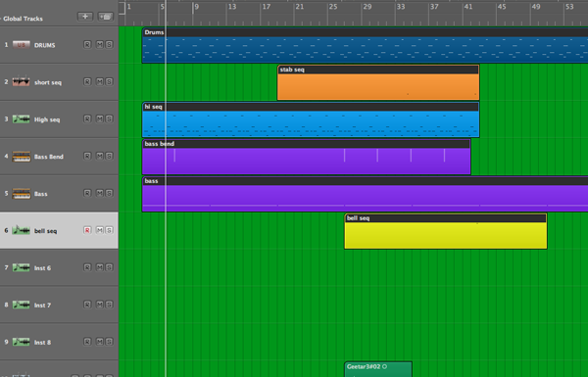Click the Inst 6 track icon
The width and height of the screenshot is (588, 377).
pos(22,267)
